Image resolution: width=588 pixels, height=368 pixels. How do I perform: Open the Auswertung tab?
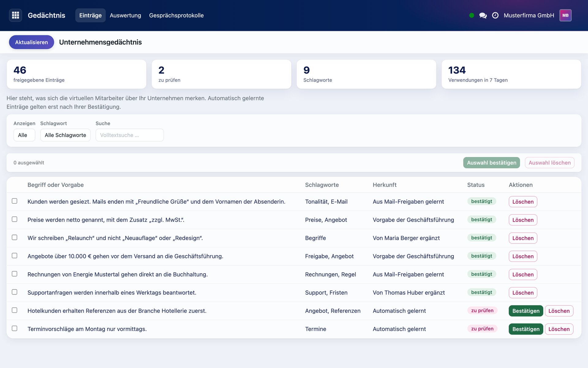tap(125, 15)
